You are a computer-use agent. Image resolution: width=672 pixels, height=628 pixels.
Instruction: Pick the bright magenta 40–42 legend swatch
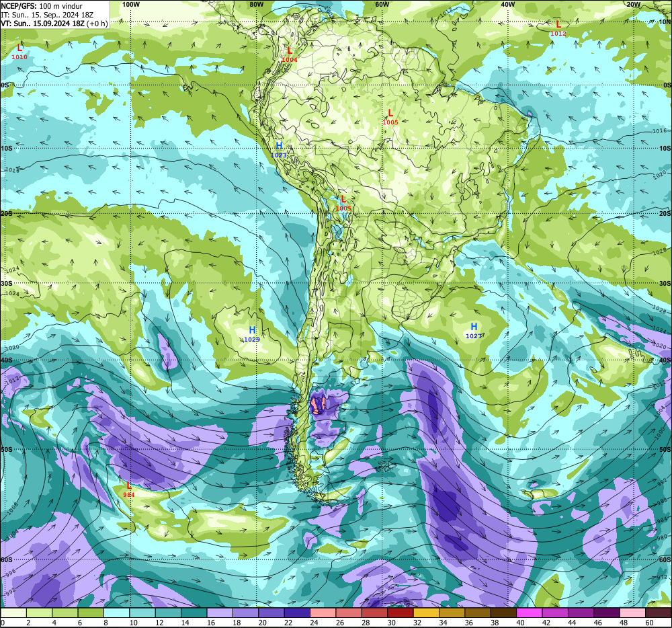530,613
